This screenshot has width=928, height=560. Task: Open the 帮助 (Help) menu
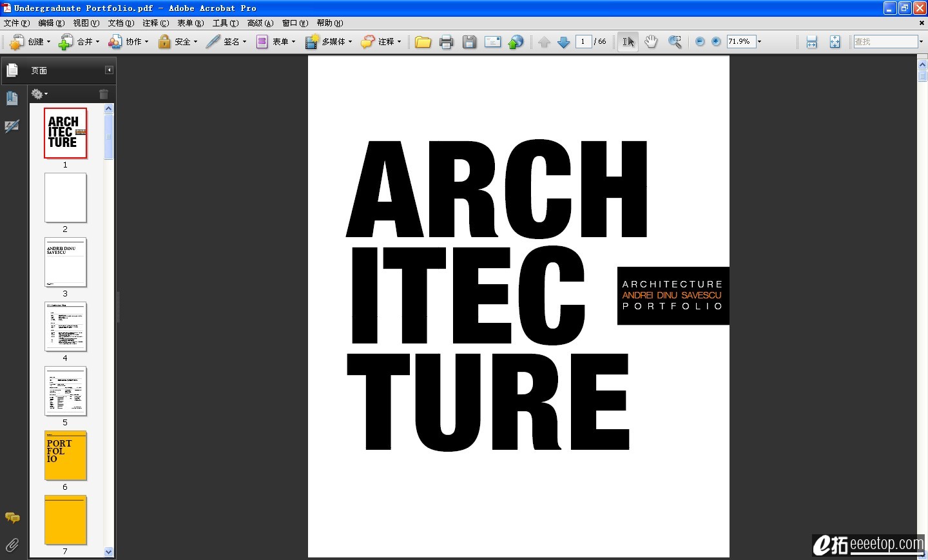[330, 23]
